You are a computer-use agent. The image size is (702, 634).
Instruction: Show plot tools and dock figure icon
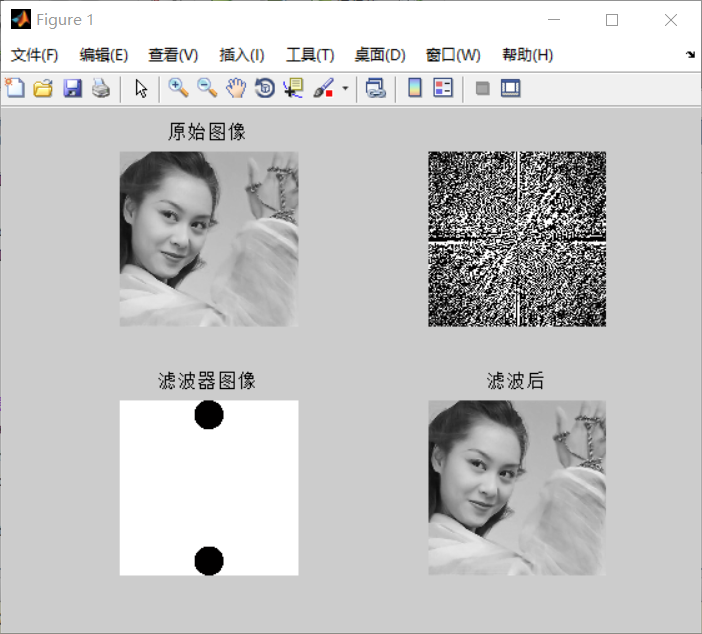click(x=510, y=88)
